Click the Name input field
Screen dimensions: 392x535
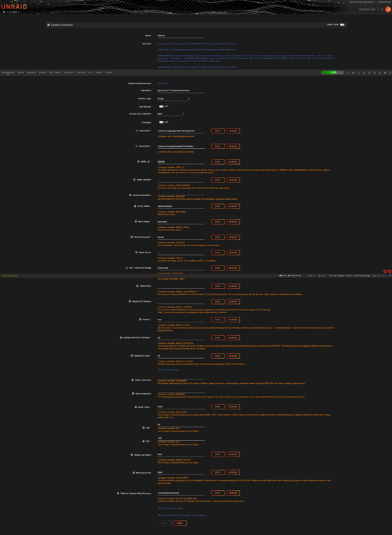click(181, 36)
